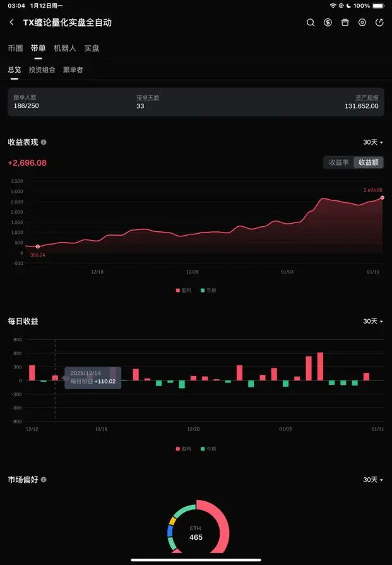Open the dollar coin icon
This screenshot has height=565, width=392.
coord(328,22)
